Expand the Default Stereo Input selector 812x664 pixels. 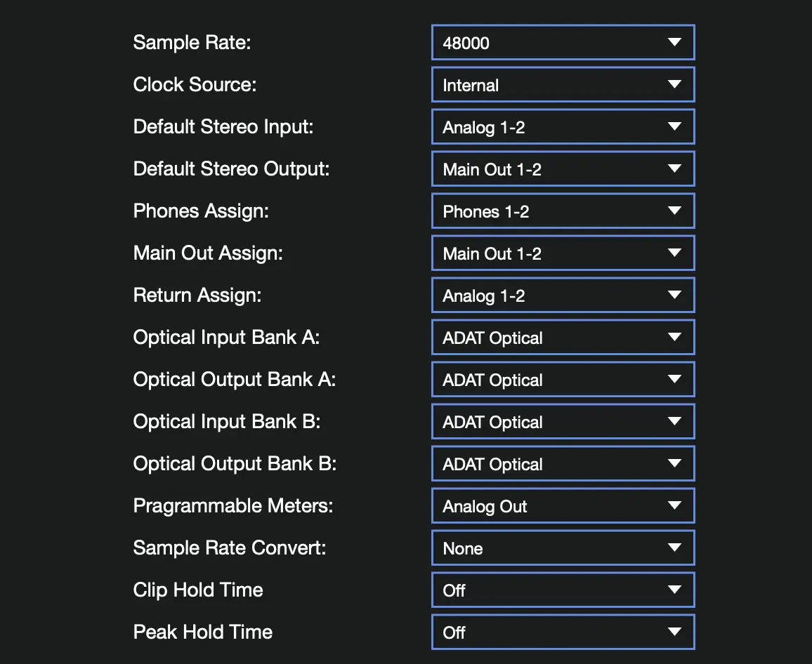[562, 127]
